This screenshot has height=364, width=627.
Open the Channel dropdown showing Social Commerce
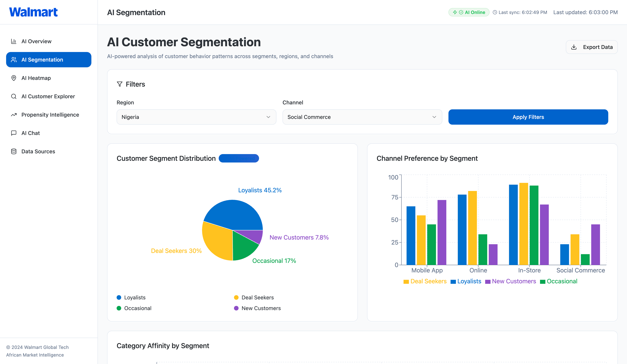362,117
